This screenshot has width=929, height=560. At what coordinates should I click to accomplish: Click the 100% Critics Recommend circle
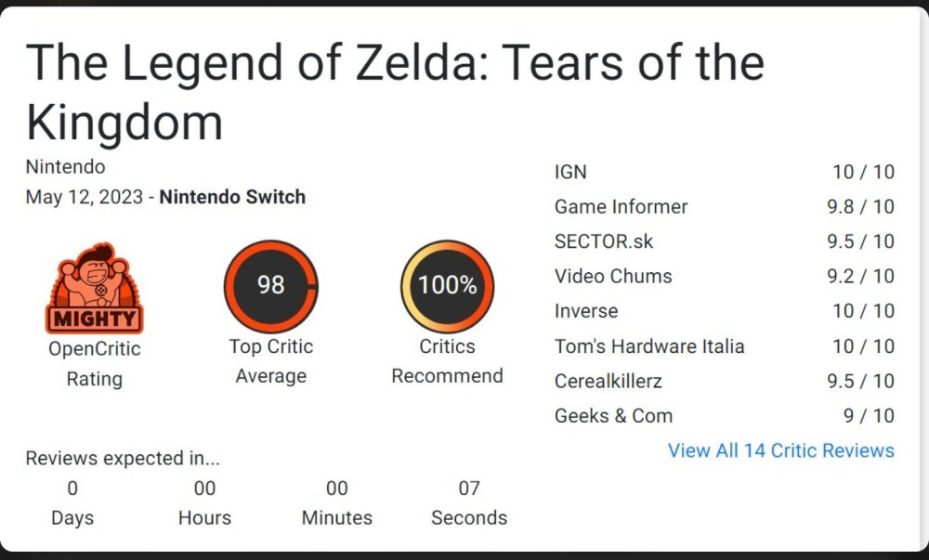point(448,286)
